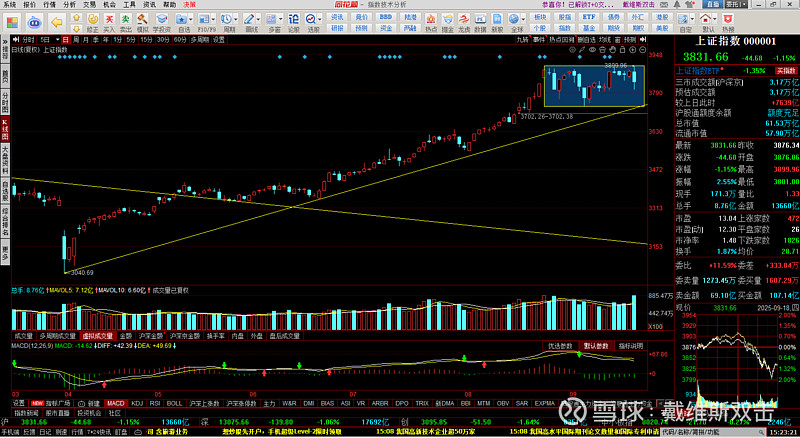Open the 系统 menu
Image resolution: width=800 pixels, height=438 pixels.
click(10, 5)
